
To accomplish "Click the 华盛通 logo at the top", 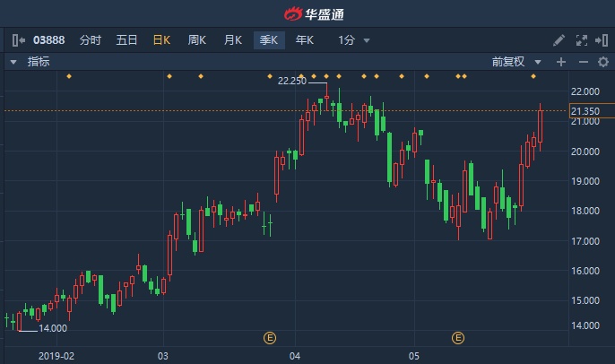I will click(x=314, y=14).
